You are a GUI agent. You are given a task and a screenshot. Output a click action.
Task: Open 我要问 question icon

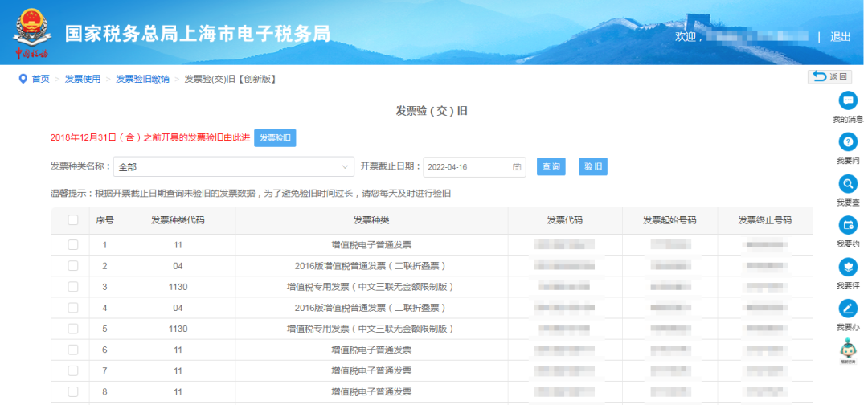click(x=848, y=141)
